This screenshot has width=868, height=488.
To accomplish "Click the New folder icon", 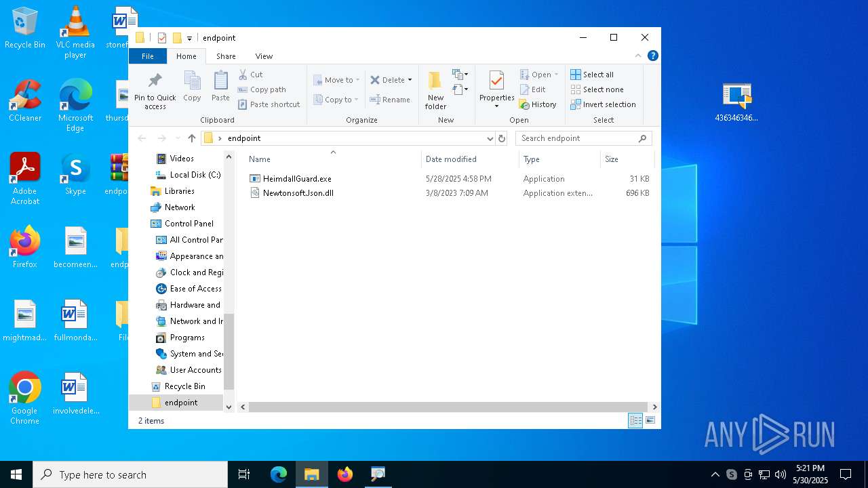I will pos(435,80).
